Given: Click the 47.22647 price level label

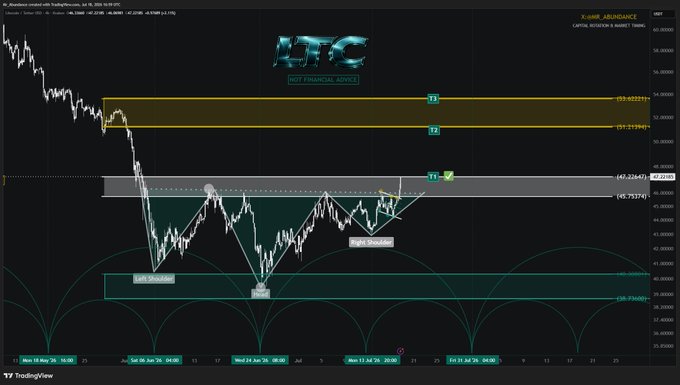Looking at the screenshot, I should (x=631, y=177).
